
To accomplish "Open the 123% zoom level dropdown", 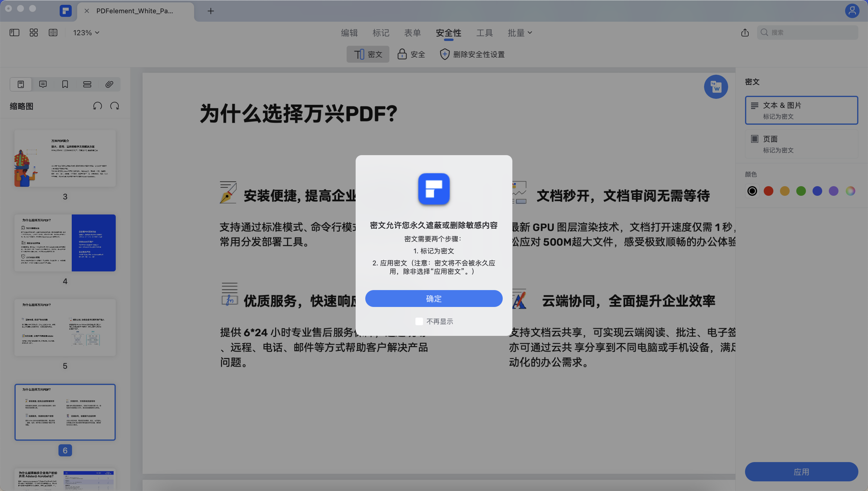I will [x=85, y=32].
